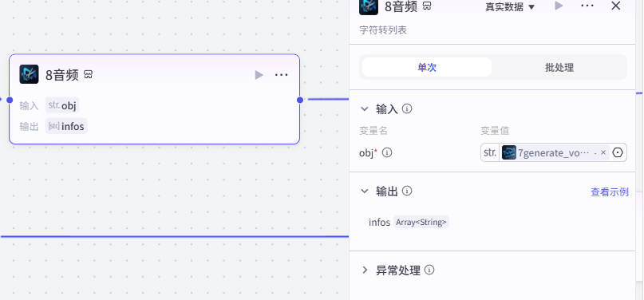The image size is (644, 300).
Task: Click the infos output variable name in panel
Action: 380,223
